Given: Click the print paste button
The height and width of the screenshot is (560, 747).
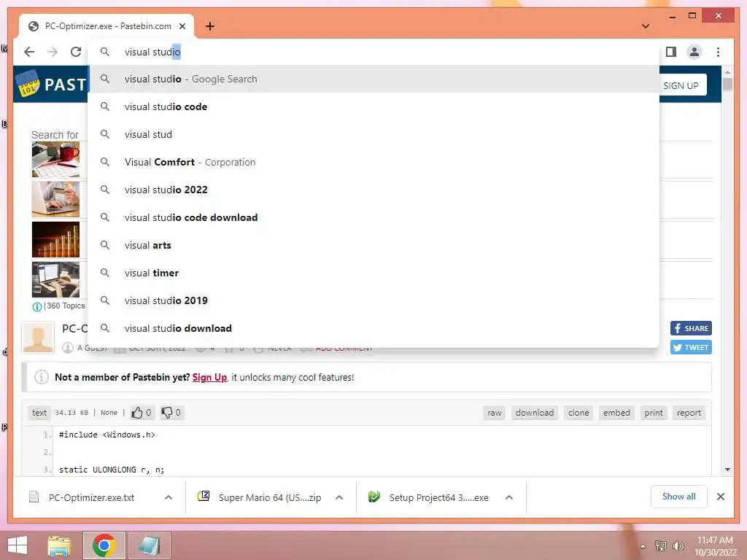Looking at the screenshot, I should coord(653,413).
